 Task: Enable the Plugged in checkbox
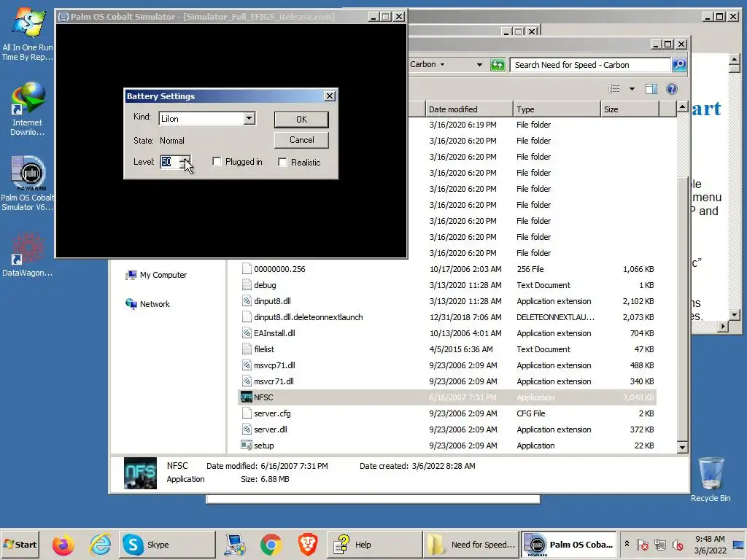point(217,162)
